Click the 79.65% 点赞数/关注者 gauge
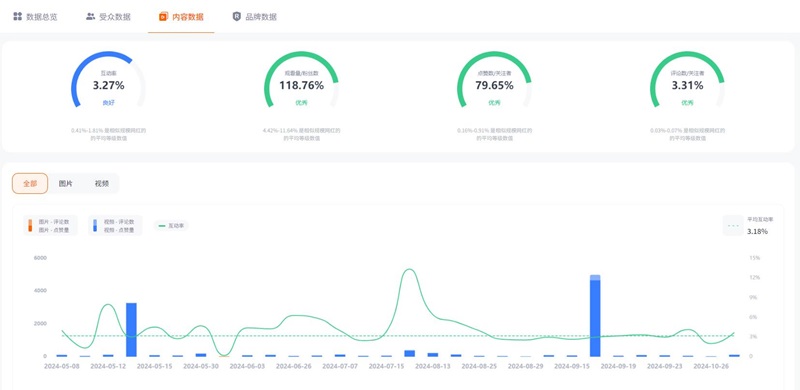Viewport: 800px width, 390px height. tap(494, 80)
